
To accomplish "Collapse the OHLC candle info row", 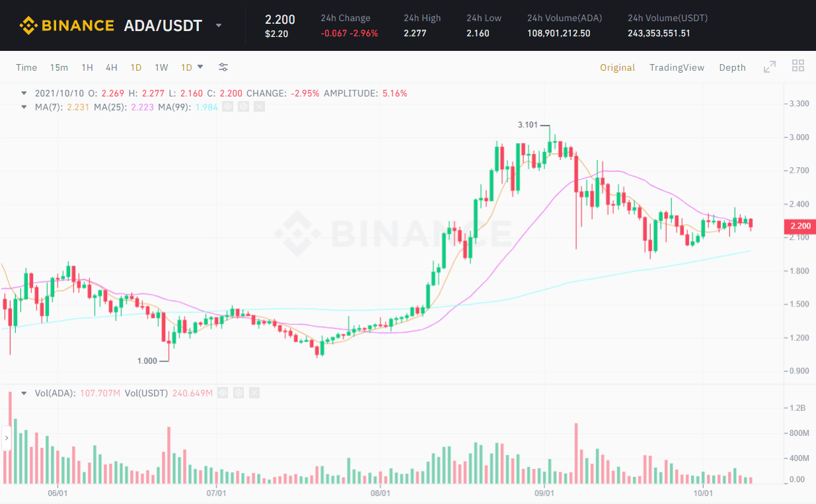I will click(25, 93).
